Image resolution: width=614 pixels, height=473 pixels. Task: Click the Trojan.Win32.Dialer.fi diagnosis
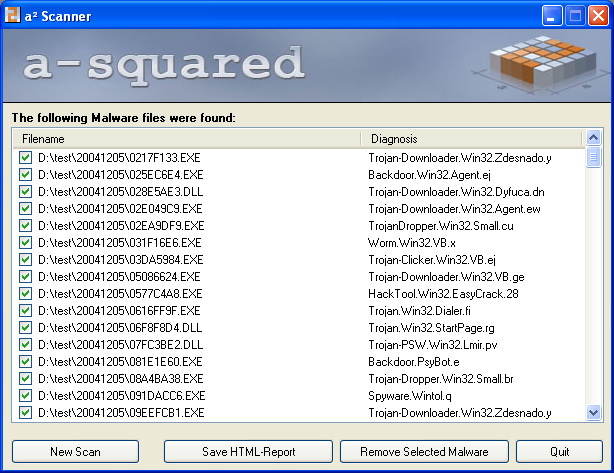pos(419,311)
